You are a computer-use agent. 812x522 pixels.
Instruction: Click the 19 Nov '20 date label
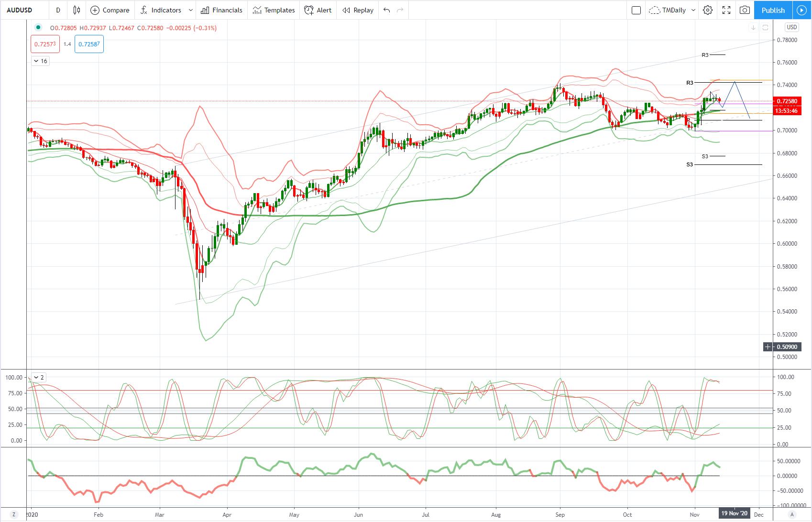pos(734,513)
